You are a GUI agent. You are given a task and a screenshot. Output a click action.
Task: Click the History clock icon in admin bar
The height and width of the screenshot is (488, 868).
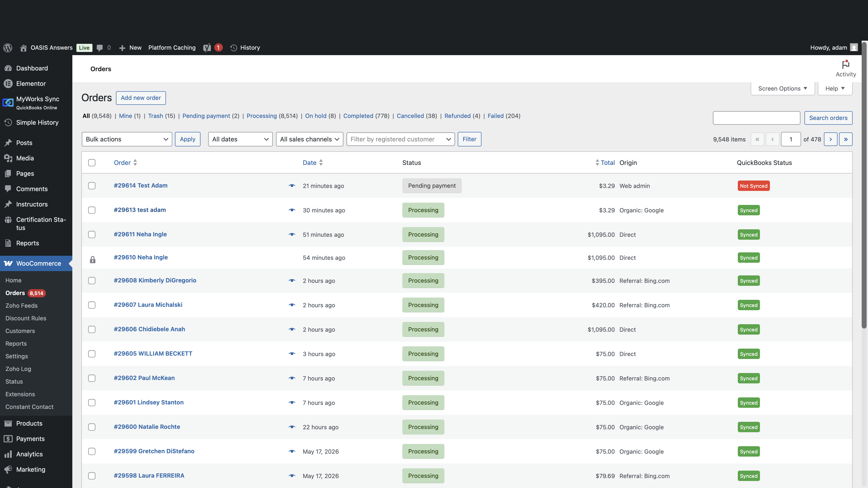234,48
